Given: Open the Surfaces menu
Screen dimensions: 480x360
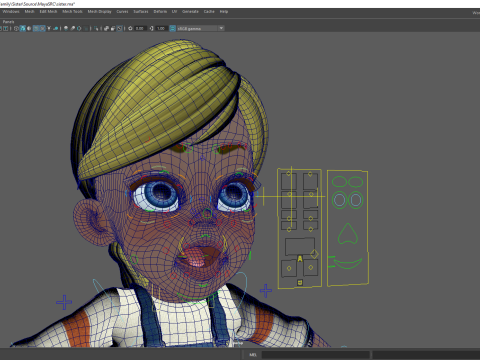Looking at the screenshot, I should point(141,11).
